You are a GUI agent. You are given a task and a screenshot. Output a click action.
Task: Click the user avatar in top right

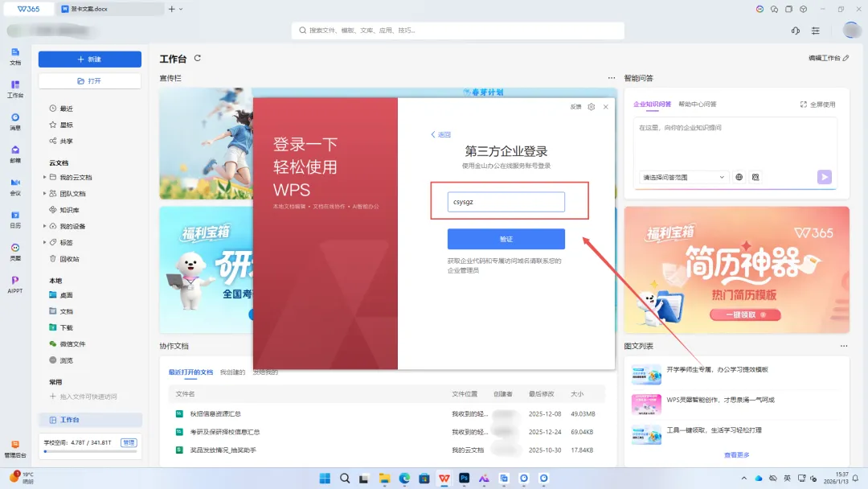coord(851,30)
